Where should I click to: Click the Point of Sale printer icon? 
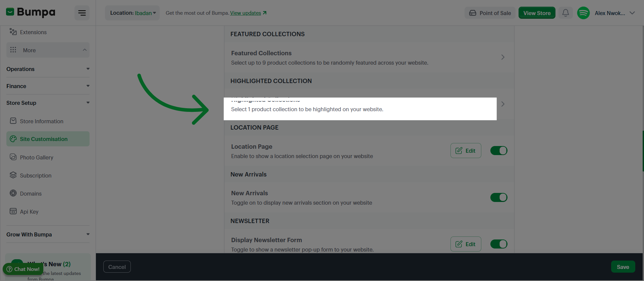[473, 13]
